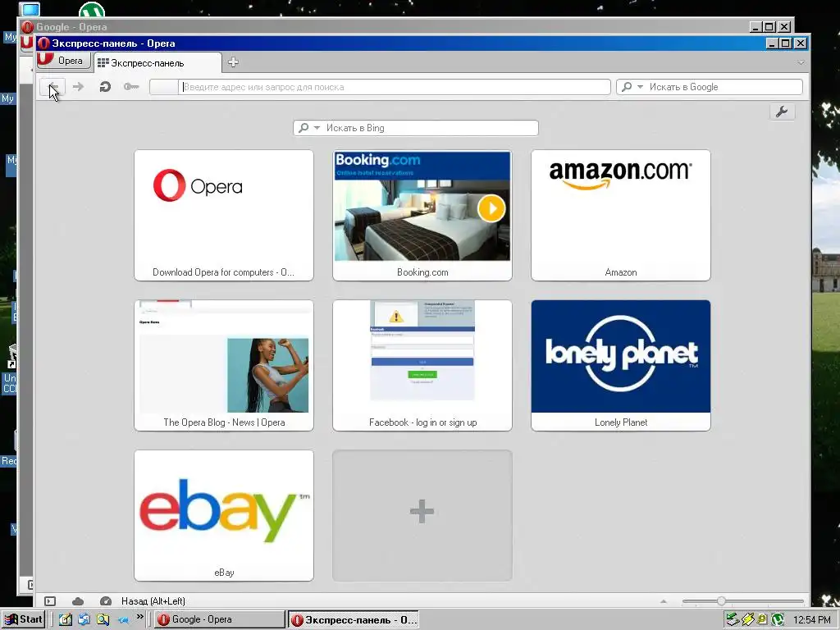Expand the Bing search engine dropdown arrow
The height and width of the screenshot is (630, 840).
(x=317, y=128)
